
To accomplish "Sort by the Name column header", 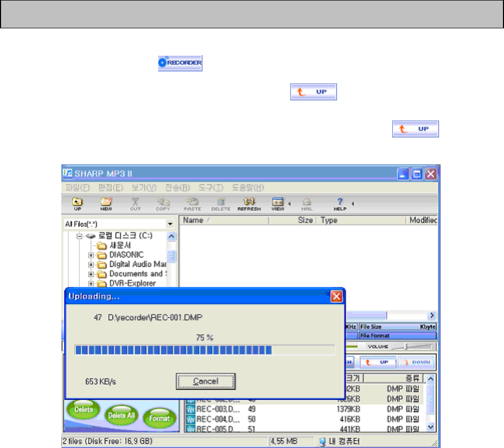I will [224, 220].
